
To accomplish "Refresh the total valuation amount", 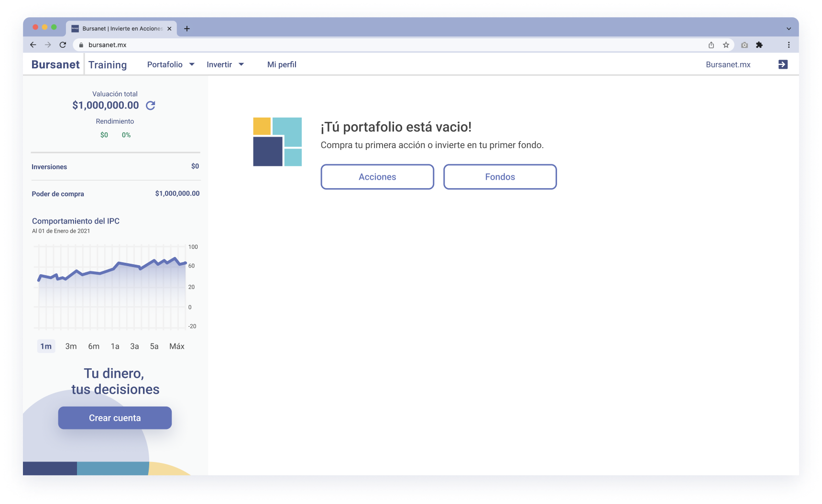I will 150,106.
